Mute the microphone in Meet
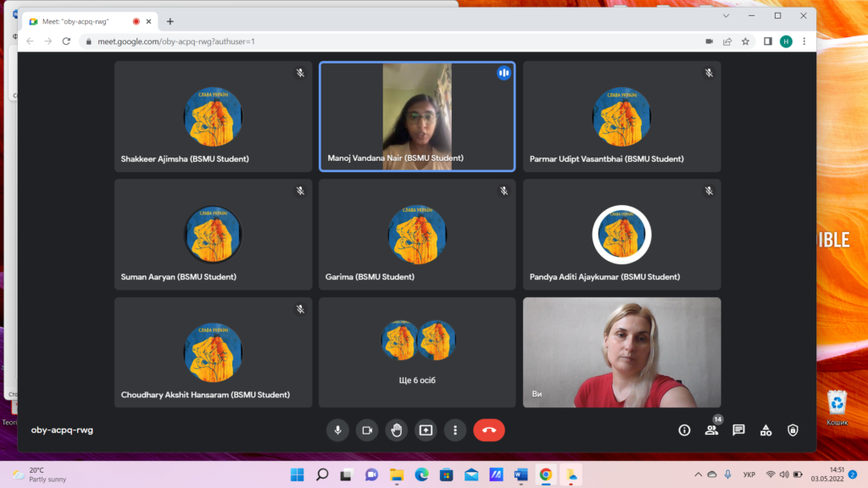 coord(337,430)
